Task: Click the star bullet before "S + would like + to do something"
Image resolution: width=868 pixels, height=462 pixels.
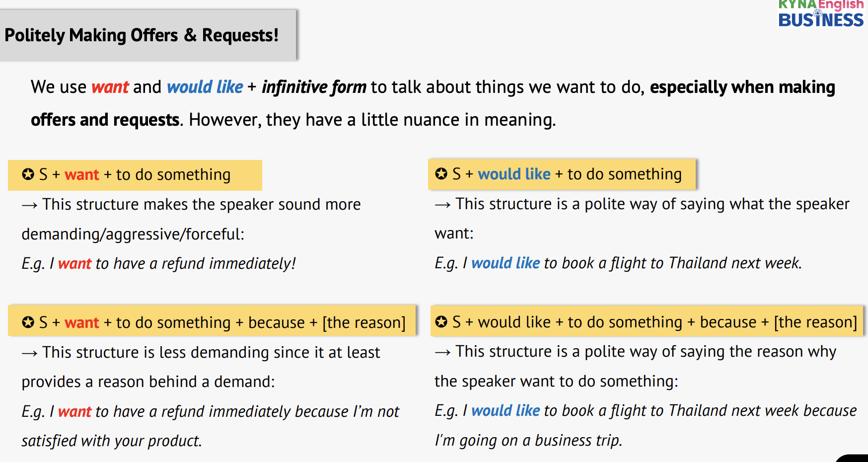Action: pyautogui.click(x=441, y=174)
